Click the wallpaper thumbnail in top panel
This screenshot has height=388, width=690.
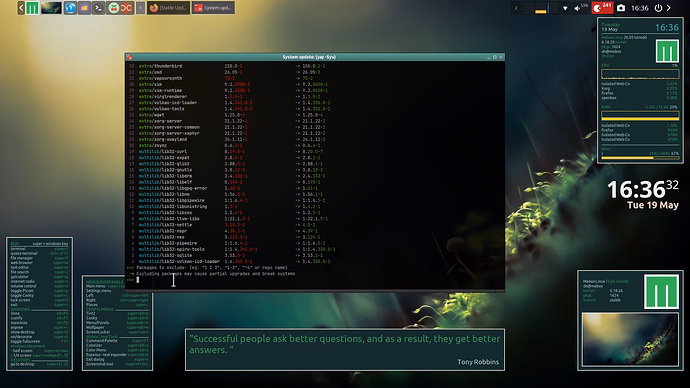pyautogui.click(x=51, y=7)
